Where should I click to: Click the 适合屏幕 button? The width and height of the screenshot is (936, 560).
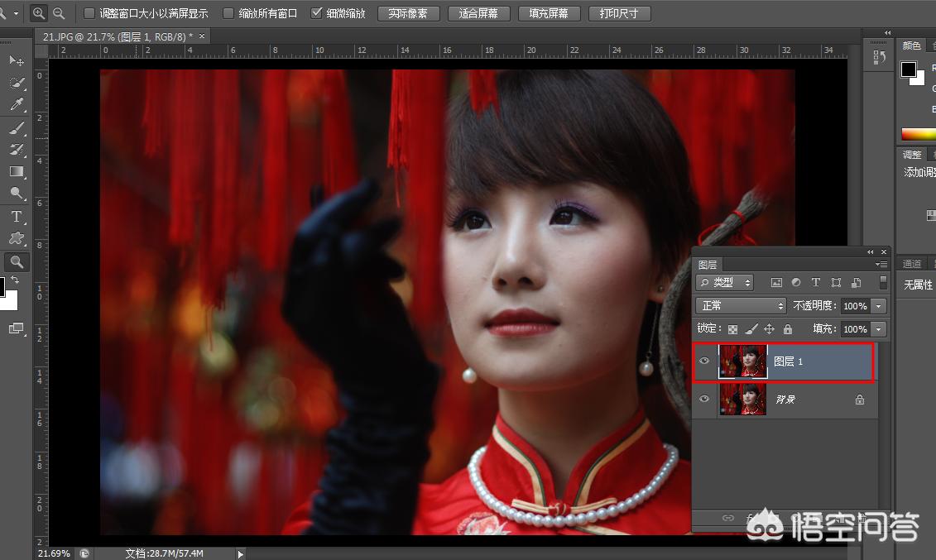(478, 13)
